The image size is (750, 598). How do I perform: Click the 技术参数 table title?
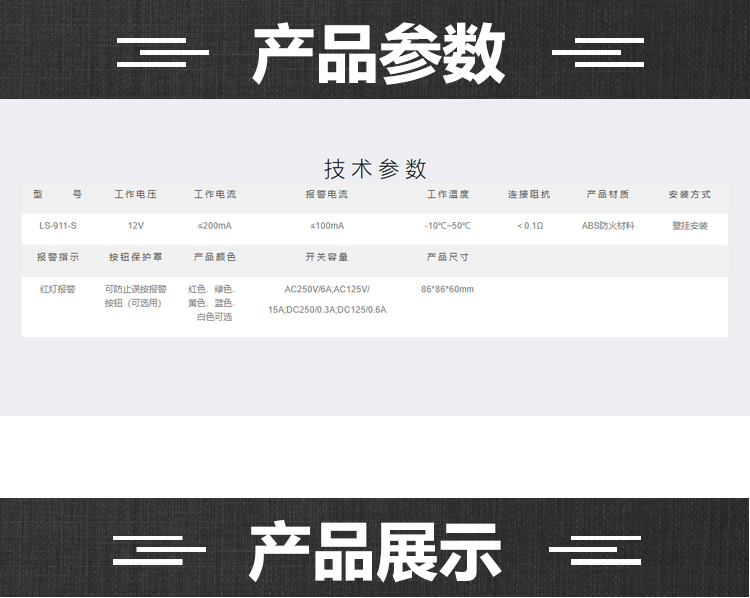pyautogui.click(x=375, y=168)
